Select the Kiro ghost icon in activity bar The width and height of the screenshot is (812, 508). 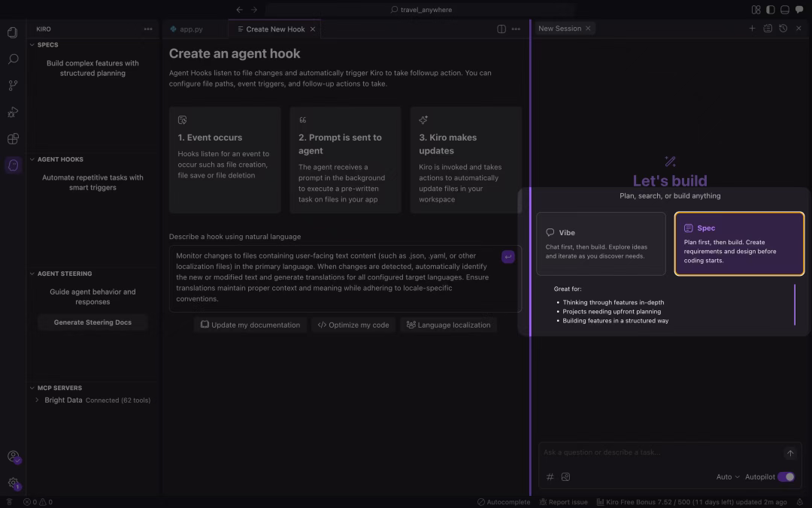click(x=13, y=165)
